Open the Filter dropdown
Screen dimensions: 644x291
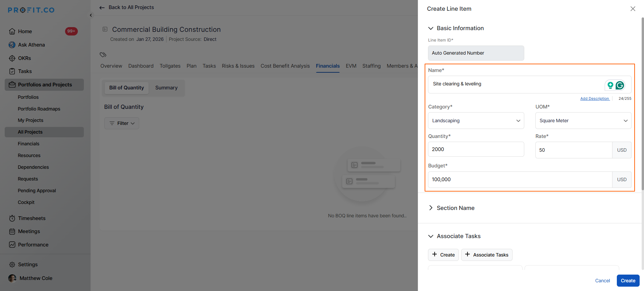(122, 123)
